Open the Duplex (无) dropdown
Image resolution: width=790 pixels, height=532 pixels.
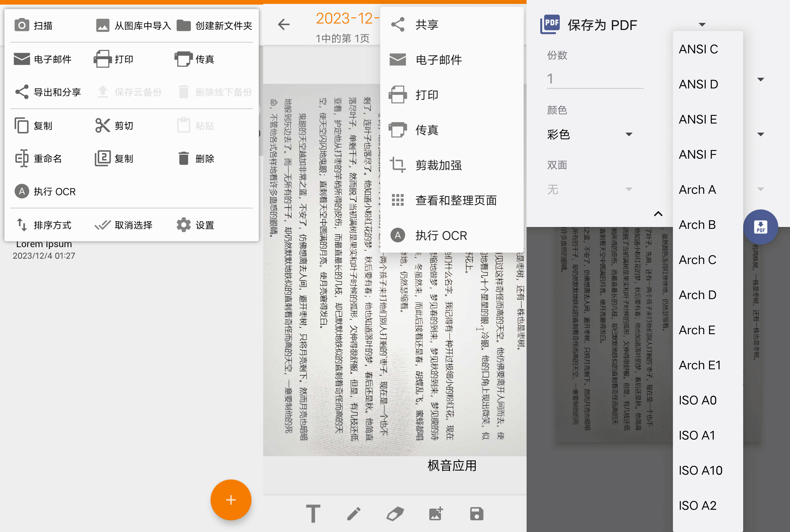[x=590, y=189]
